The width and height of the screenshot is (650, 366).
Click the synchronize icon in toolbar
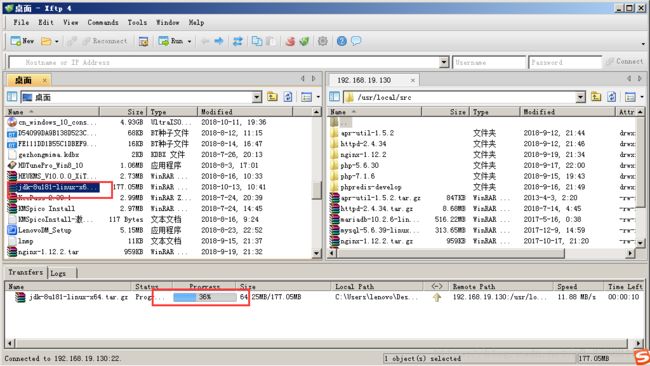coord(238,41)
